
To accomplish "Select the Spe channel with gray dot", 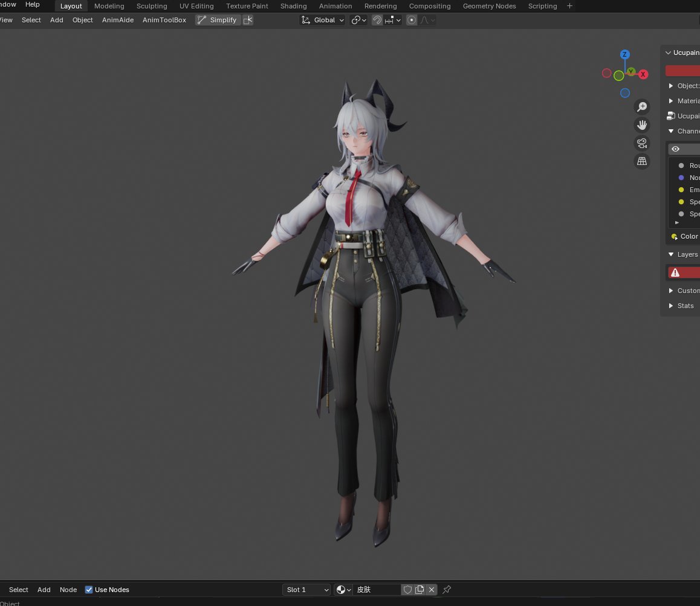I will 685,214.
